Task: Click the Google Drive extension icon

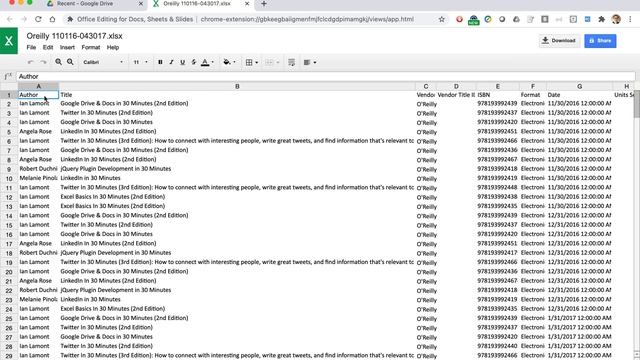Action: coord(516,19)
